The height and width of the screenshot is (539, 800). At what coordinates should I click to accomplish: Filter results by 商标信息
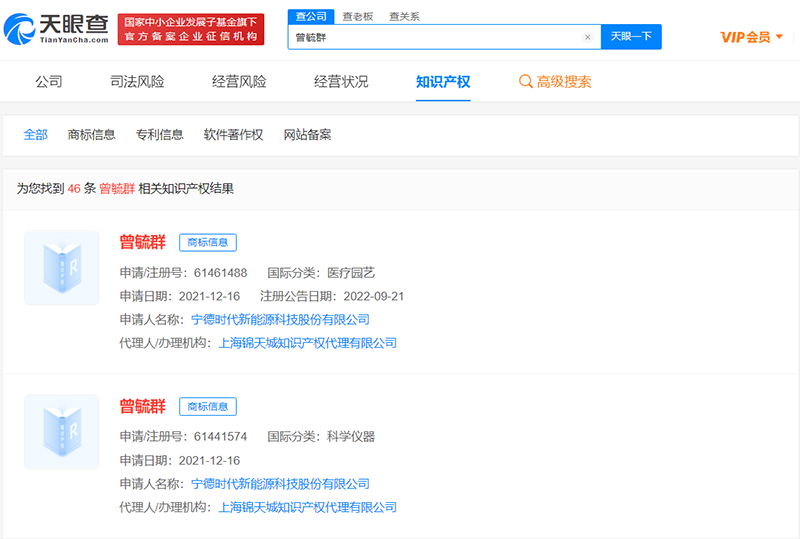(x=92, y=135)
